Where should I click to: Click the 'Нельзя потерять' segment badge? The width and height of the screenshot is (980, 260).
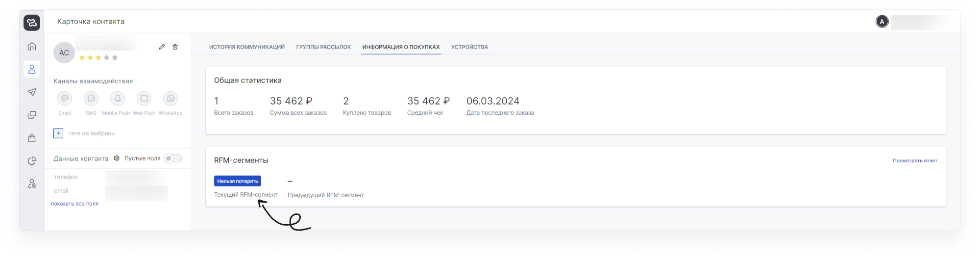[238, 181]
